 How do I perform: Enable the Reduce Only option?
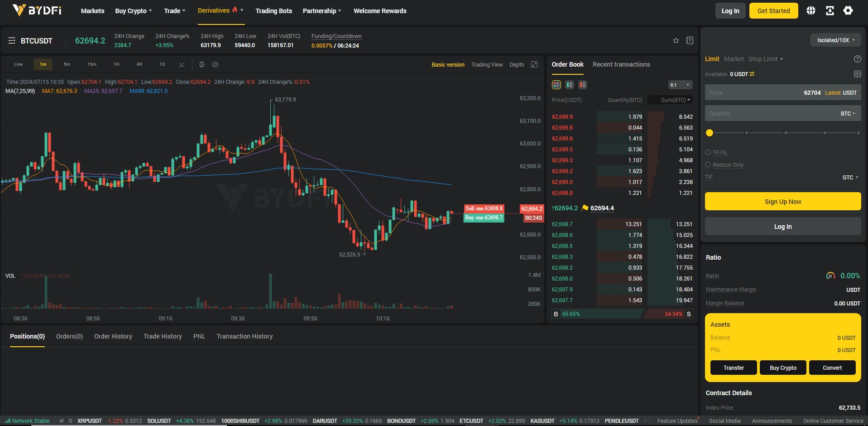(x=708, y=165)
